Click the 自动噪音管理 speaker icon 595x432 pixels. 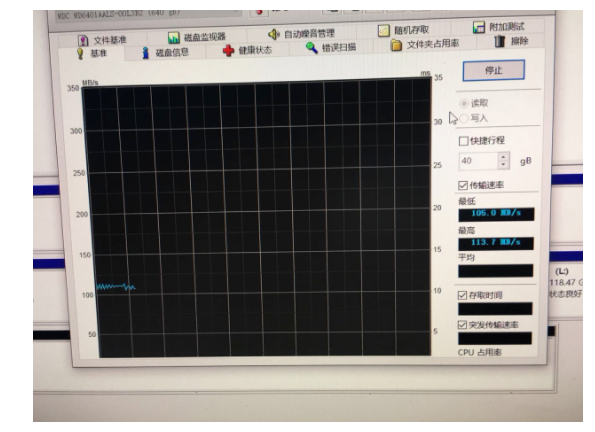pos(274,35)
